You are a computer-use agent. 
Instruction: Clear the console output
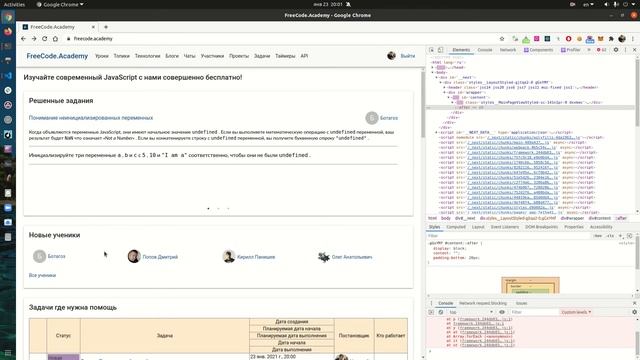click(x=441, y=312)
